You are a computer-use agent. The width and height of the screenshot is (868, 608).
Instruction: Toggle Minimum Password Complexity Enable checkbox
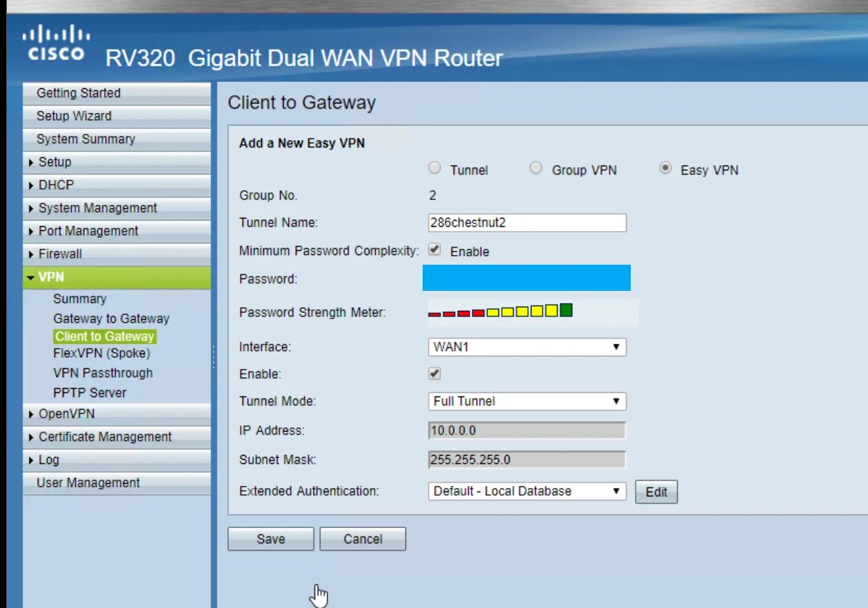(434, 250)
